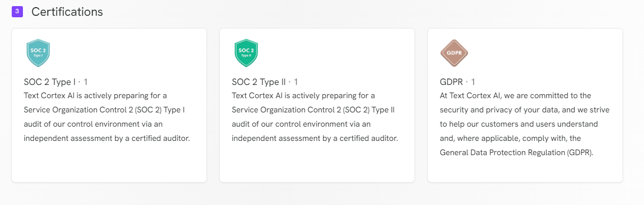Open the GDPR card title
Screen dimensions: 644x205
tap(451, 82)
